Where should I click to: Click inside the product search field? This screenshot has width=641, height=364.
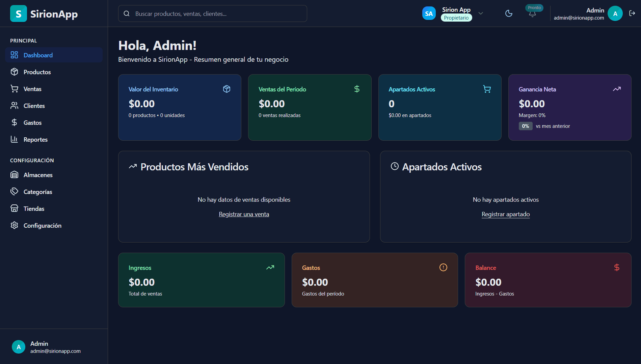click(x=212, y=13)
